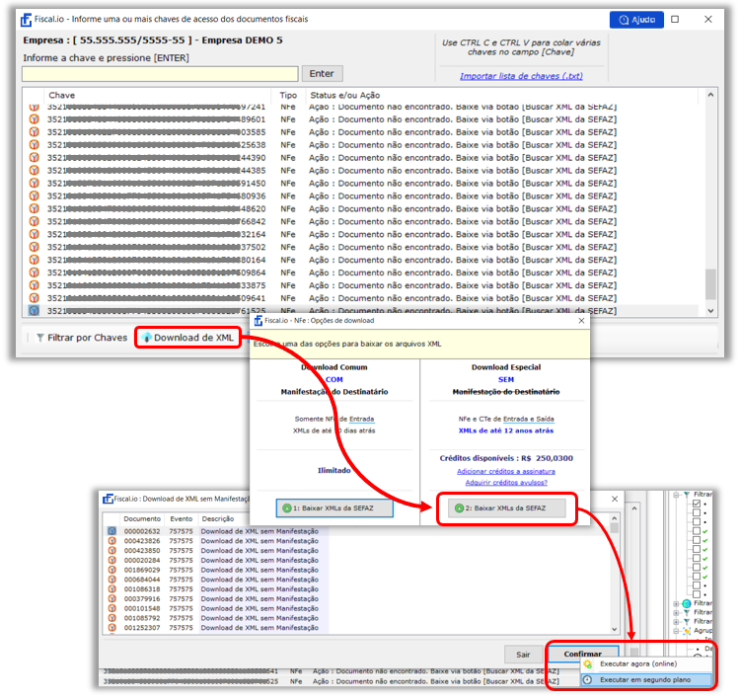The height and width of the screenshot is (700, 741).
Task: Click 2: Baixar XMLs da SEFAZ button
Action: pos(506,508)
